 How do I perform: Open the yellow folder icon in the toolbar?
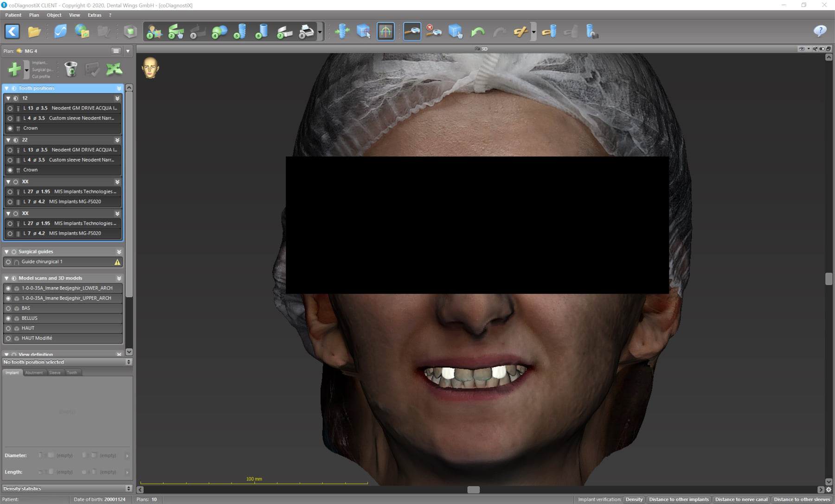pyautogui.click(x=34, y=32)
